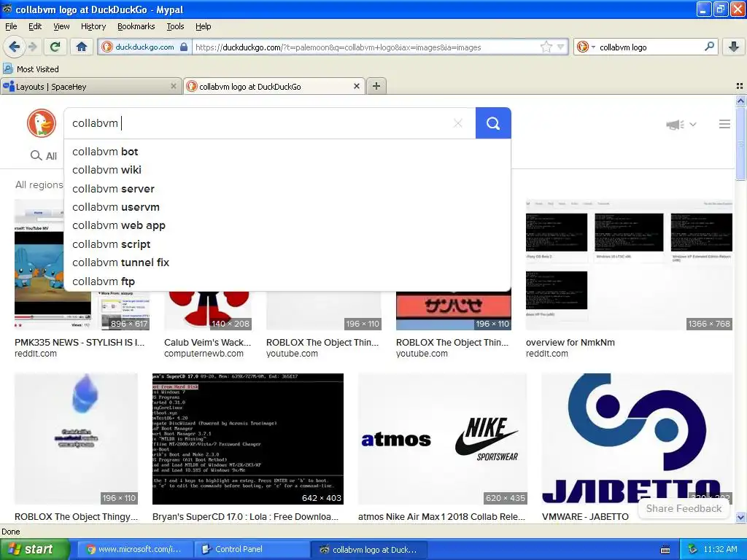Click the system tray icon beside the clock
This screenshot has height=560, width=747.
(x=692, y=550)
